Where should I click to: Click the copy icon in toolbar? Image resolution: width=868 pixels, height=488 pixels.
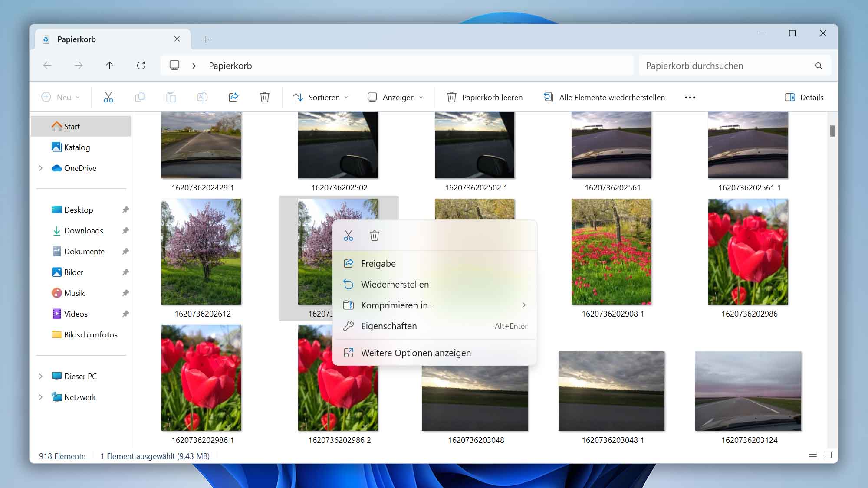(139, 97)
